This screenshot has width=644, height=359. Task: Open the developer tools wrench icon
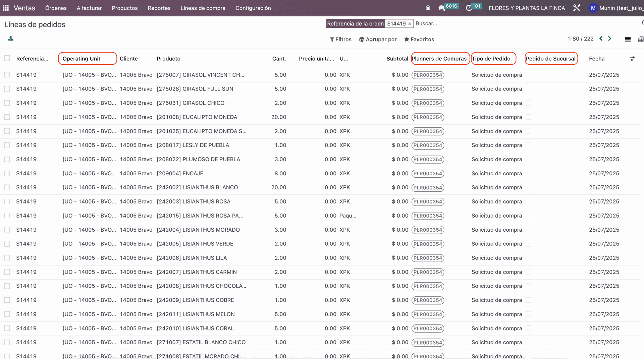(577, 8)
